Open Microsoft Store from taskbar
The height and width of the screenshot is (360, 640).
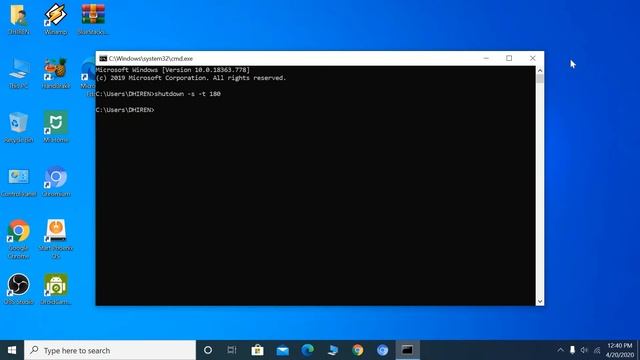(257, 350)
